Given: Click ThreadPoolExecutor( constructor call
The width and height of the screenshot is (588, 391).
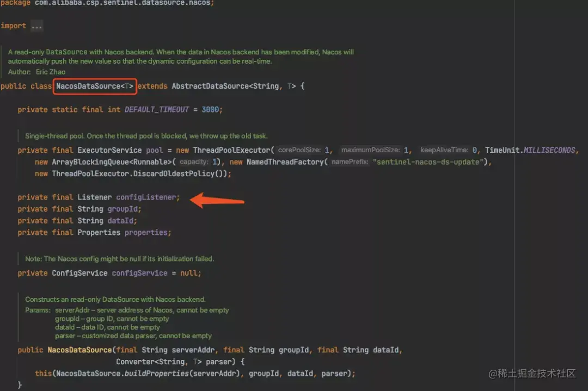Looking at the screenshot, I should pyautogui.click(x=234, y=150).
